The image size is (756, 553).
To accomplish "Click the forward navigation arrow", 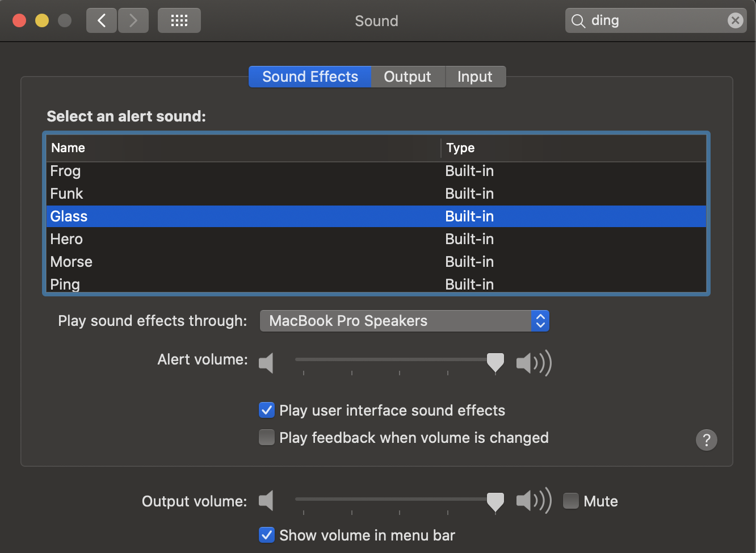I will (x=133, y=21).
